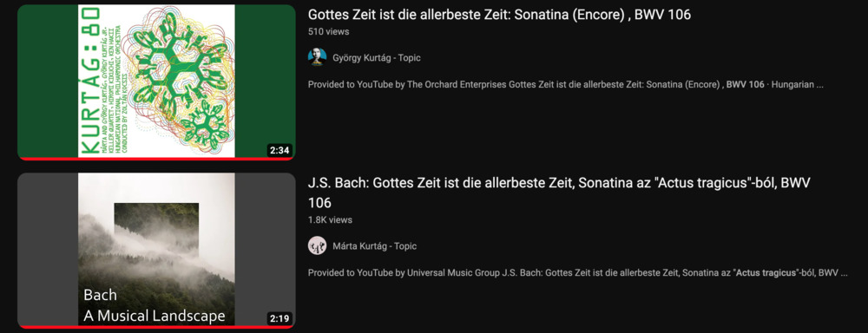Click bold BWV 106 in the first description

click(x=745, y=85)
